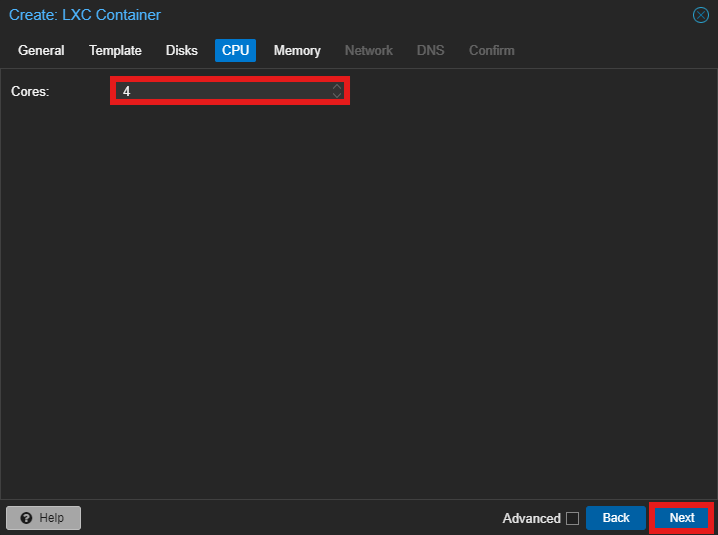Switch to the Memory tab
Viewport: 718px width, 535px height.
[x=297, y=50]
